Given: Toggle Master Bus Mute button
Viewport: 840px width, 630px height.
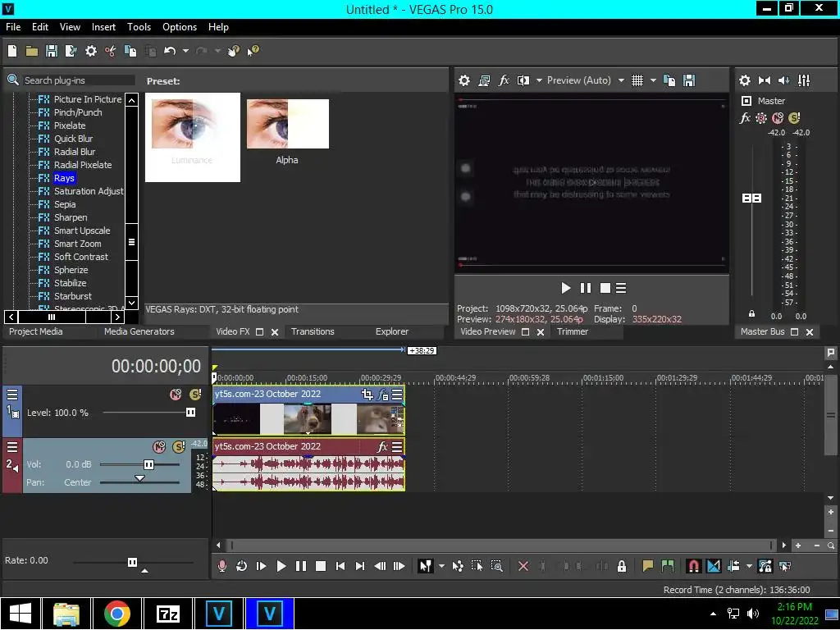Looking at the screenshot, I should click(x=778, y=118).
